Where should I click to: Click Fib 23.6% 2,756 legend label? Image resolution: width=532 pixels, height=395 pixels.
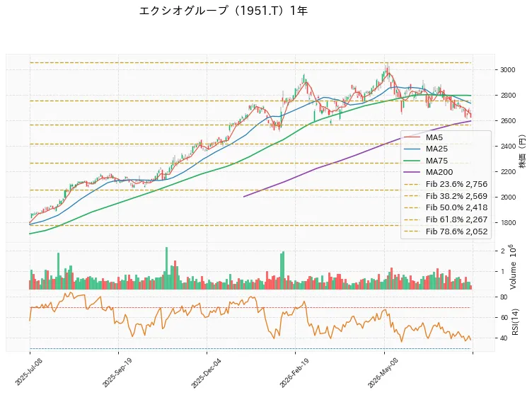pos(456,184)
